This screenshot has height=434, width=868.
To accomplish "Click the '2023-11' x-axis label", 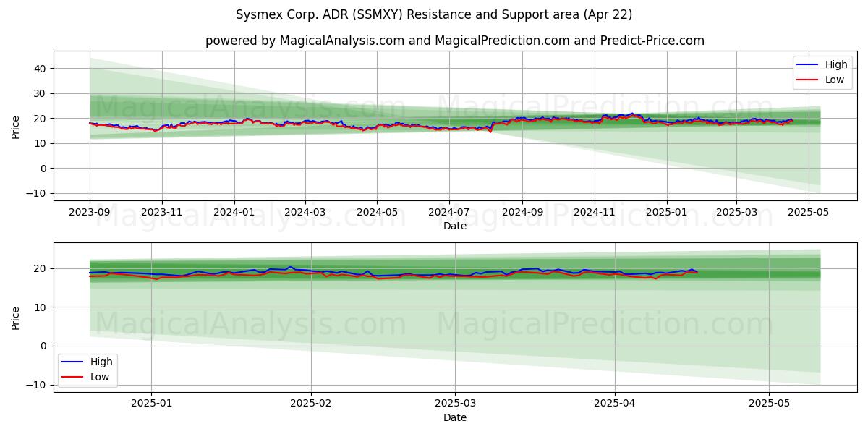I will point(161,213).
